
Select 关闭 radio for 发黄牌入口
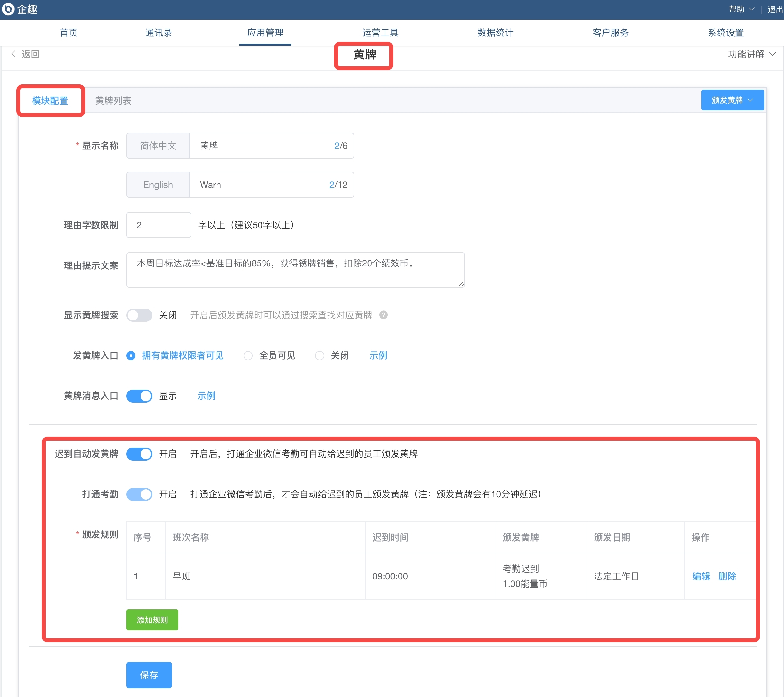pyautogui.click(x=319, y=356)
